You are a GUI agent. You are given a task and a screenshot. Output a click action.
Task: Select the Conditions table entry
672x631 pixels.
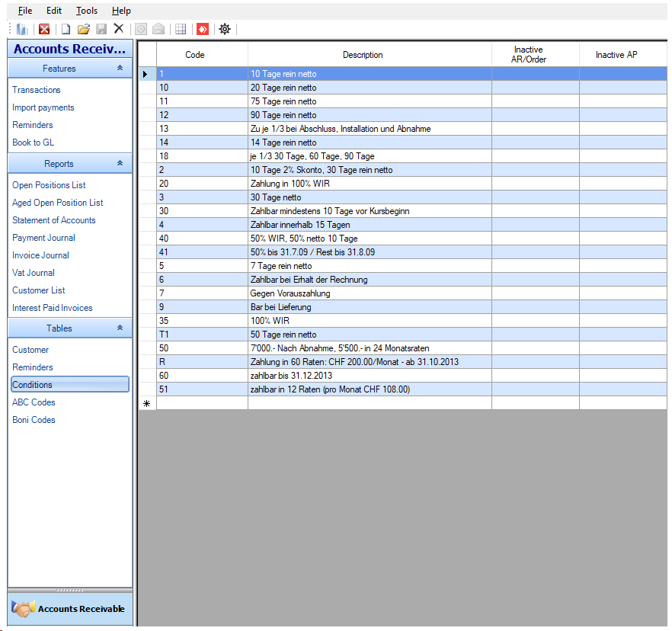coord(70,385)
